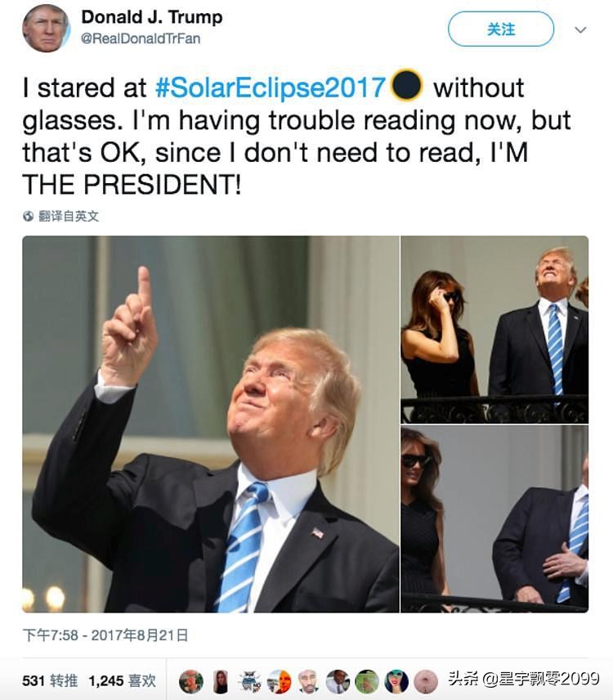Click the 关注 follow button
Viewport: 613px width, 700px height.
coord(500,29)
